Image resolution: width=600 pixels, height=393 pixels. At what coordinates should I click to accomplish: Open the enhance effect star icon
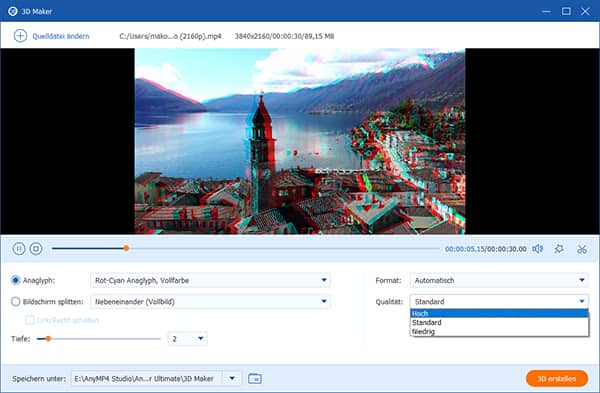(559, 249)
